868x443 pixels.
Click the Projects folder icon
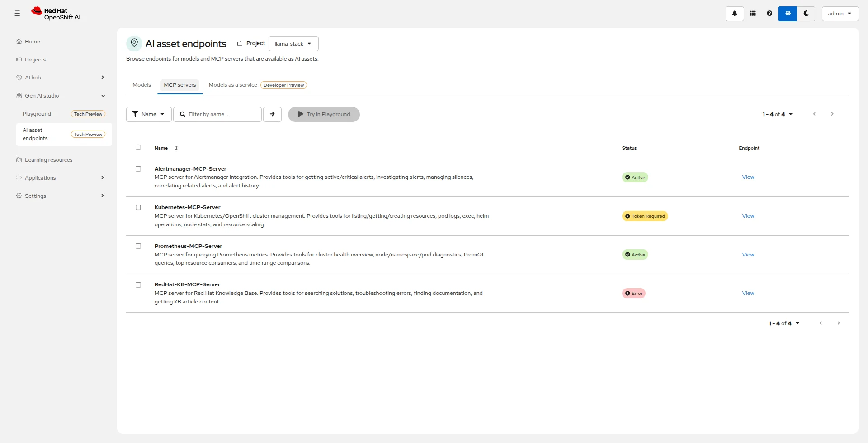coord(19,60)
